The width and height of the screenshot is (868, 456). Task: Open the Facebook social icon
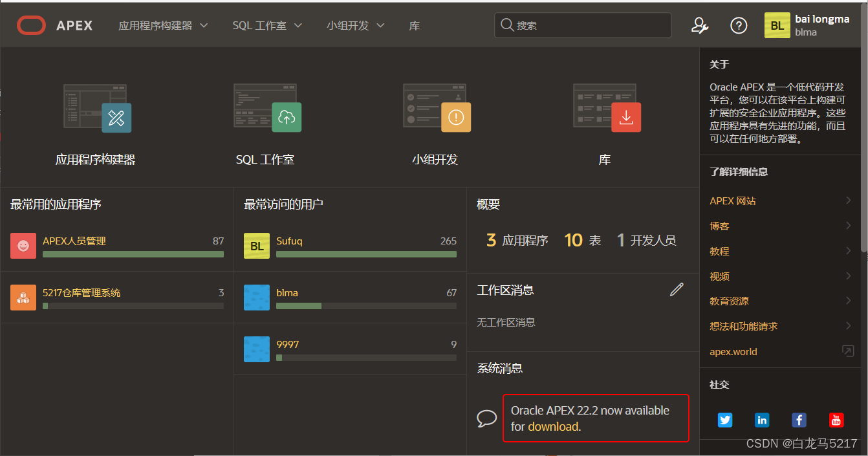click(x=799, y=420)
